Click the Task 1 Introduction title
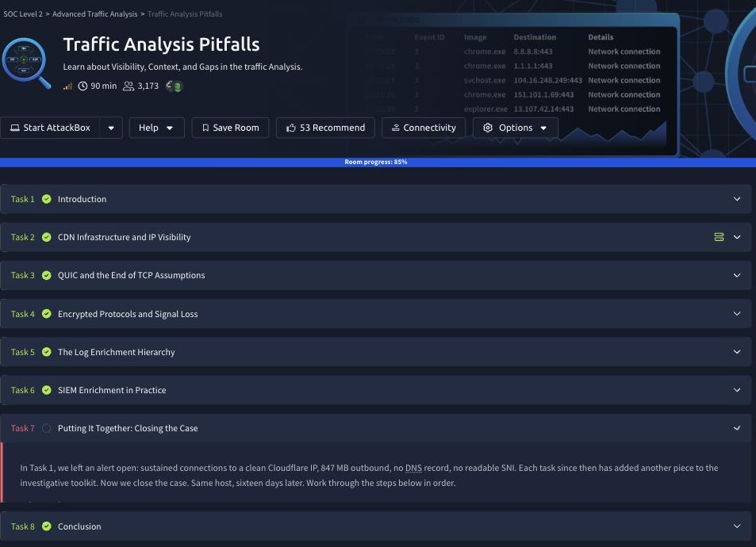 pyautogui.click(x=82, y=199)
